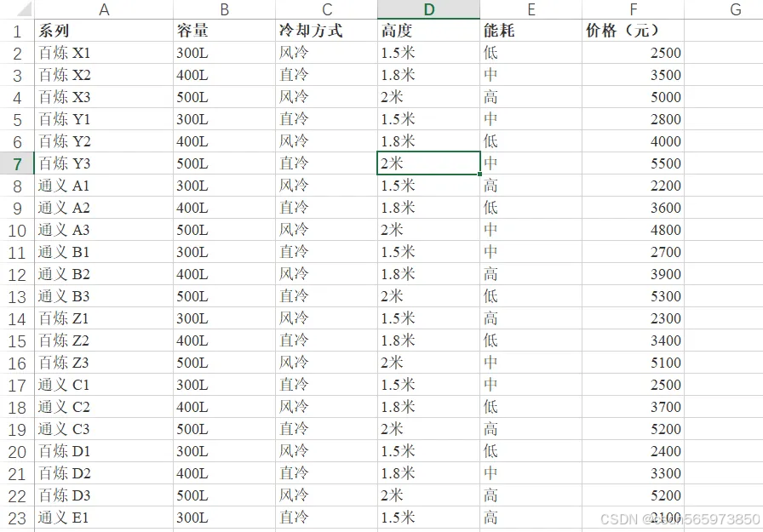The height and width of the screenshot is (532, 763).
Task: Click the price cell 3400
Action: click(x=633, y=340)
